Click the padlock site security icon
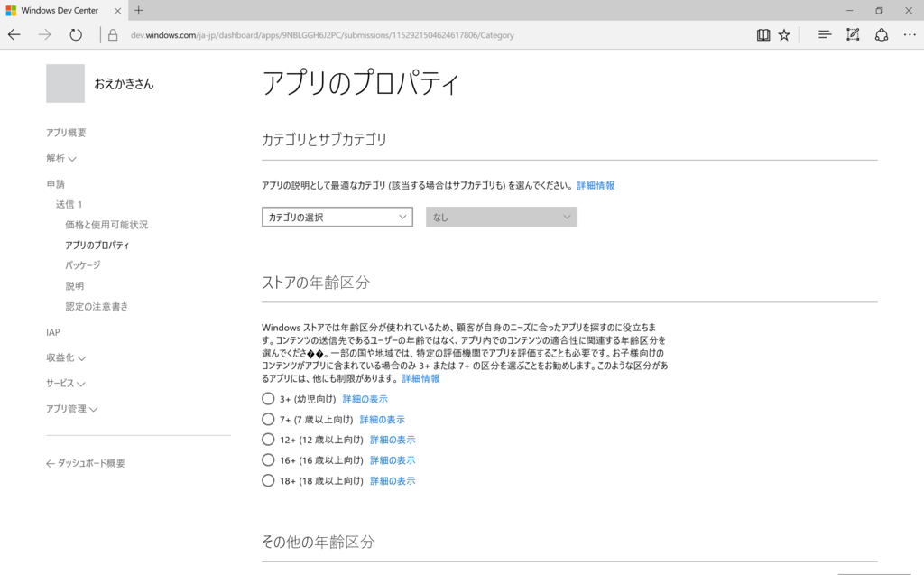The height and width of the screenshot is (575, 924). (113, 35)
